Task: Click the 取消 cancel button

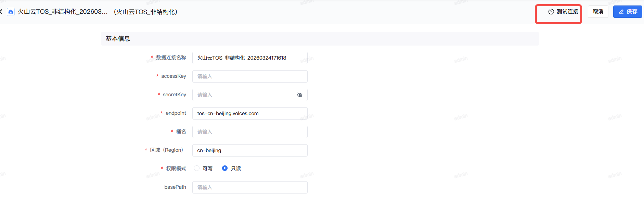Action: [x=598, y=12]
